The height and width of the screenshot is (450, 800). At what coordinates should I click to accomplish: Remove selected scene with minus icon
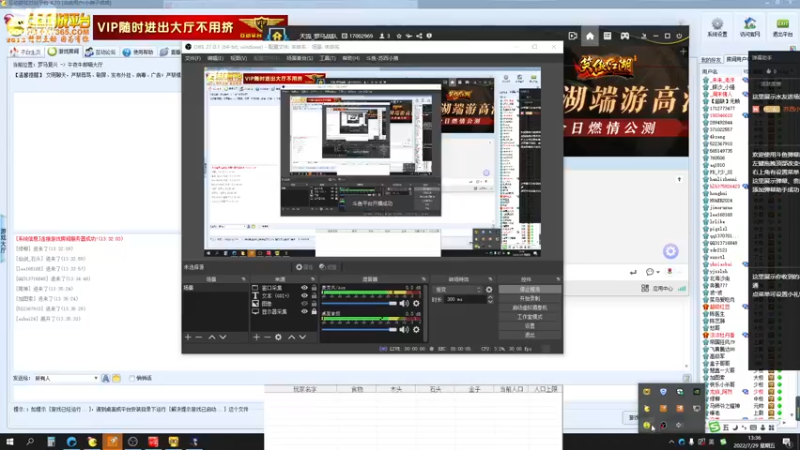pos(199,337)
